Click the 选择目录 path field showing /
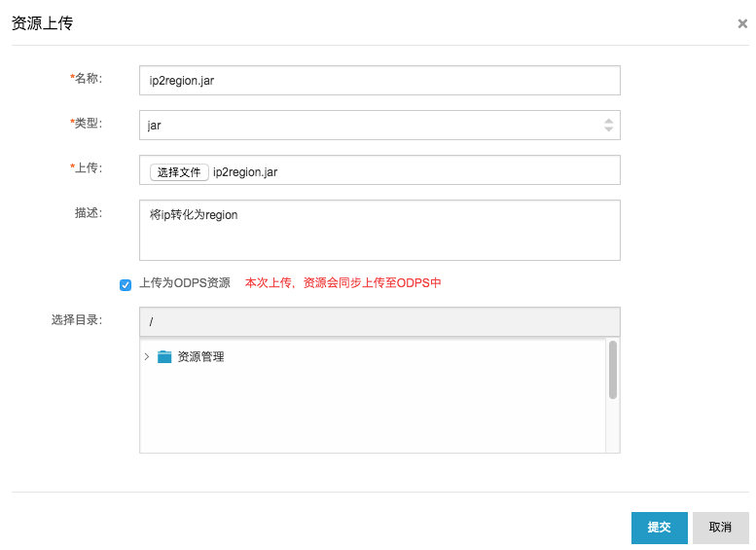 click(x=379, y=321)
